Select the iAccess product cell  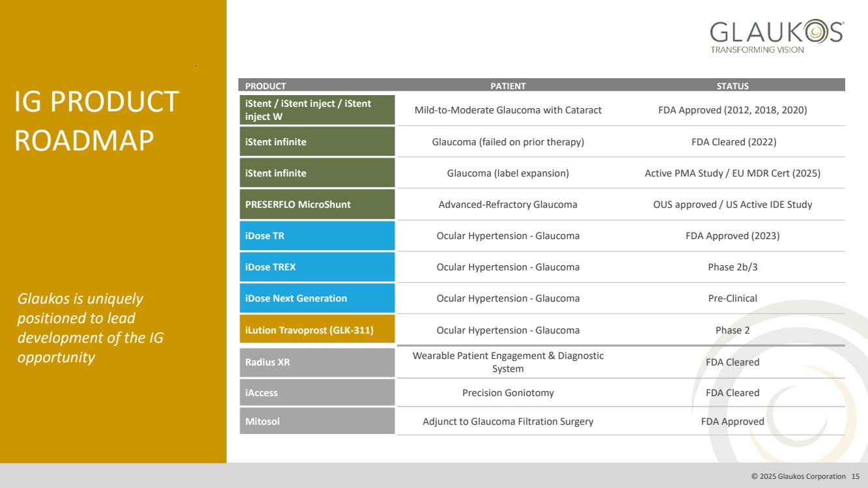(x=316, y=393)
